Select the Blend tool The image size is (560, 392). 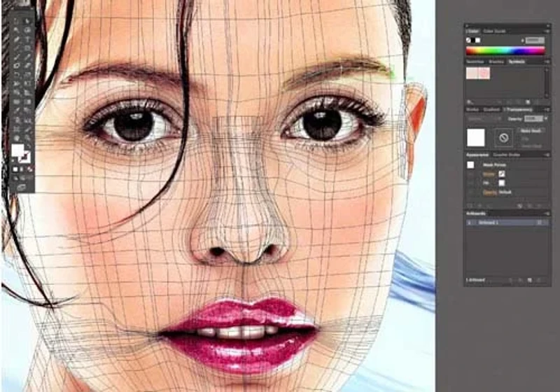pyautogui.click(x=27, y=110)
